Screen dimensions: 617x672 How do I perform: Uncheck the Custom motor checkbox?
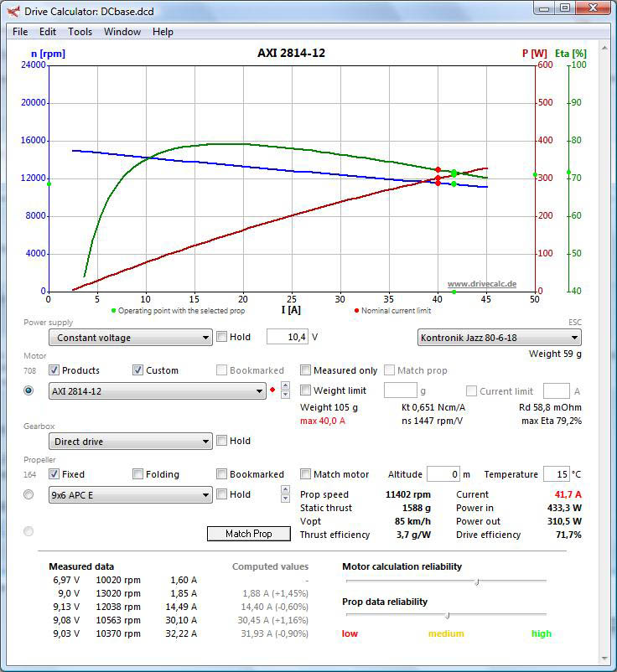pos(138,370)
